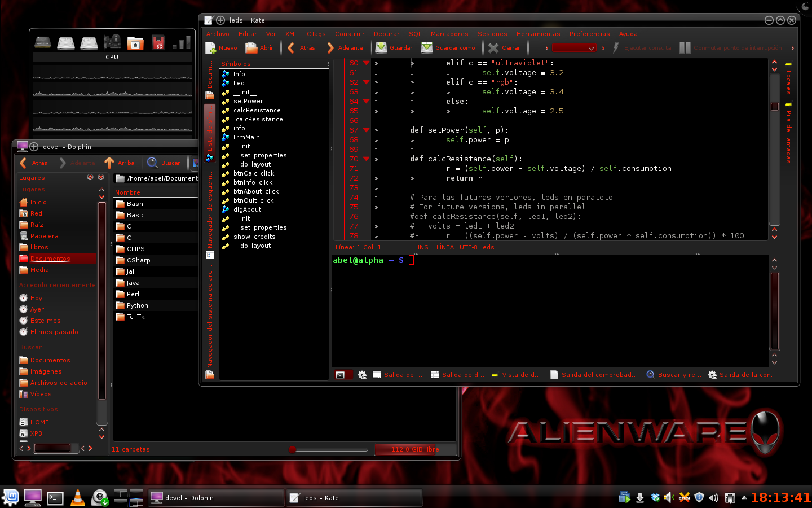Expand Kate toolbar overflow chevron at right end
This screenshot has width=812, height=508.
(792, 48)
